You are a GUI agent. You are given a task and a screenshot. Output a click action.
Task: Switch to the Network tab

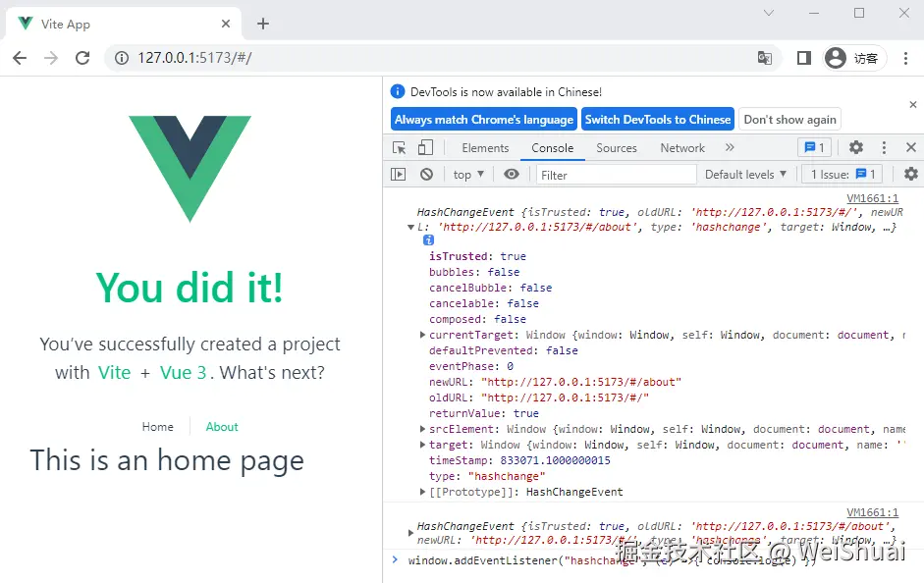(682, 148)
